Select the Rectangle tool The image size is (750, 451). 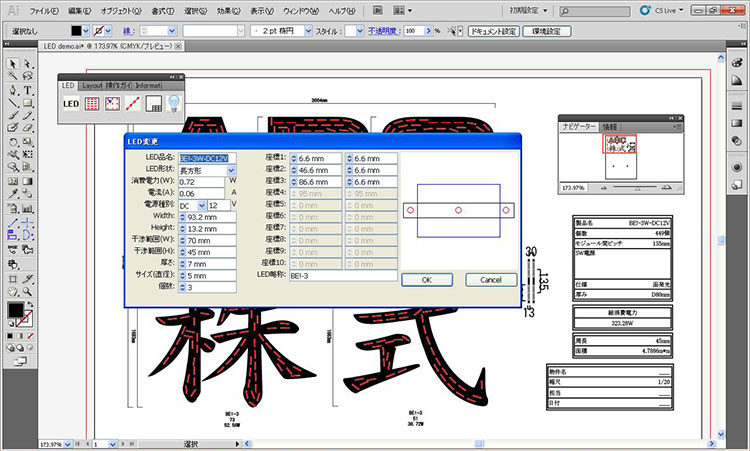[28, 102]
